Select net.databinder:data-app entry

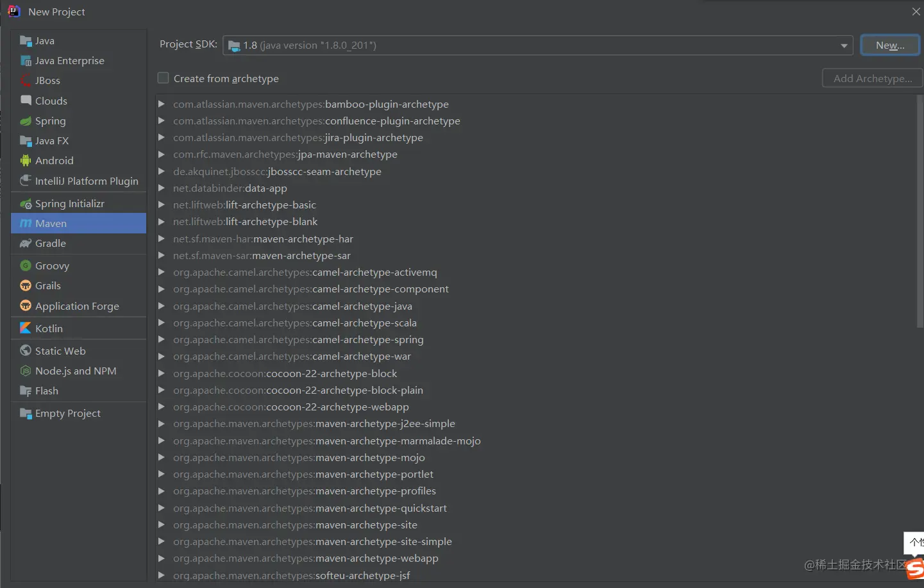click(x=230, y=188)
